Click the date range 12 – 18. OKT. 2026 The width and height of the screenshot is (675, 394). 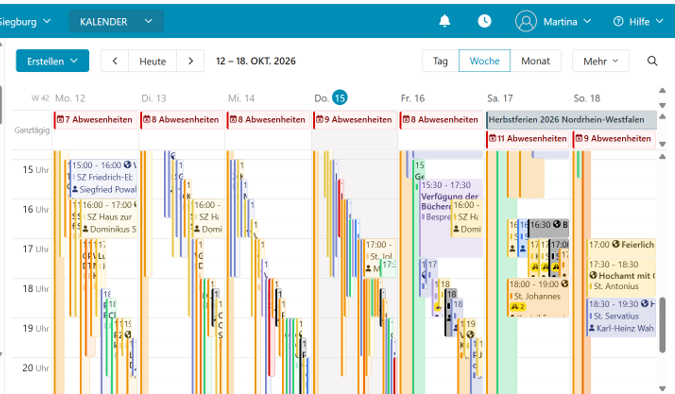(x=256, y=61)
